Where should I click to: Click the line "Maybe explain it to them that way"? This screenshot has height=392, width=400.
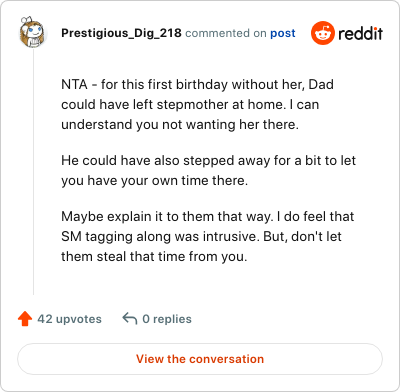208,217
